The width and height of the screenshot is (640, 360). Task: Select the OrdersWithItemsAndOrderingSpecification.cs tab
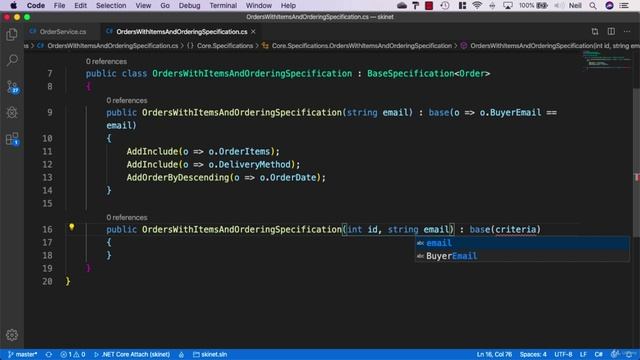tap(182, 31)
